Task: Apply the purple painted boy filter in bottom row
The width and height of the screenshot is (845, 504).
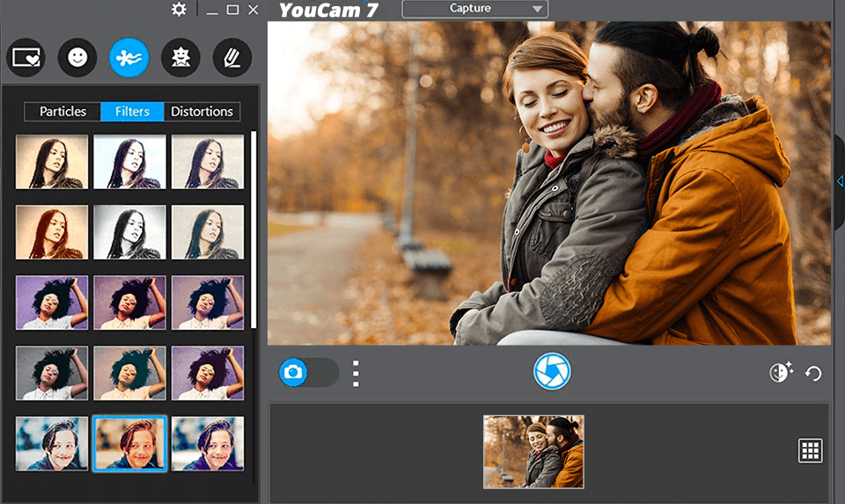Action: click(x=208, y=443)
